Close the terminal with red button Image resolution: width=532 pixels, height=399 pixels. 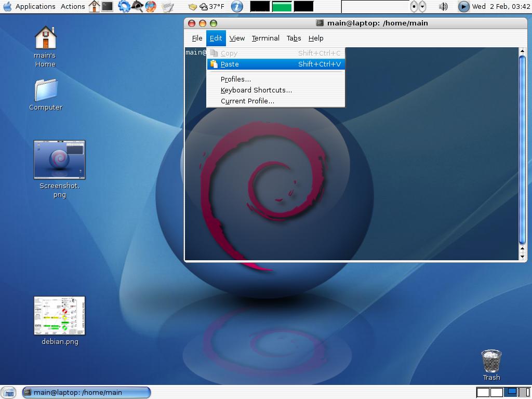(192, 23)
